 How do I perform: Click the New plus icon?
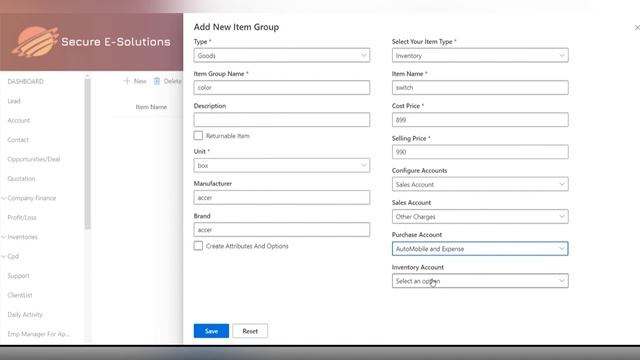[x=127, y=81]
